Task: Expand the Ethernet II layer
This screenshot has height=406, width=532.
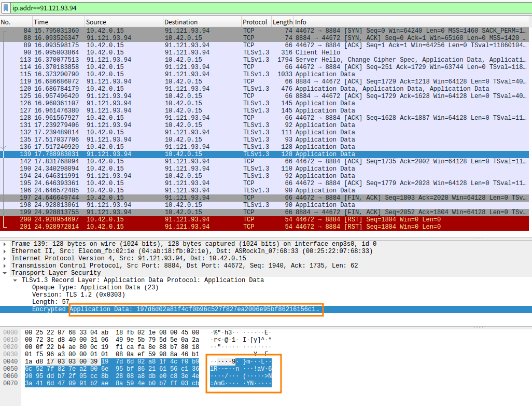Action: coord(5,251)
